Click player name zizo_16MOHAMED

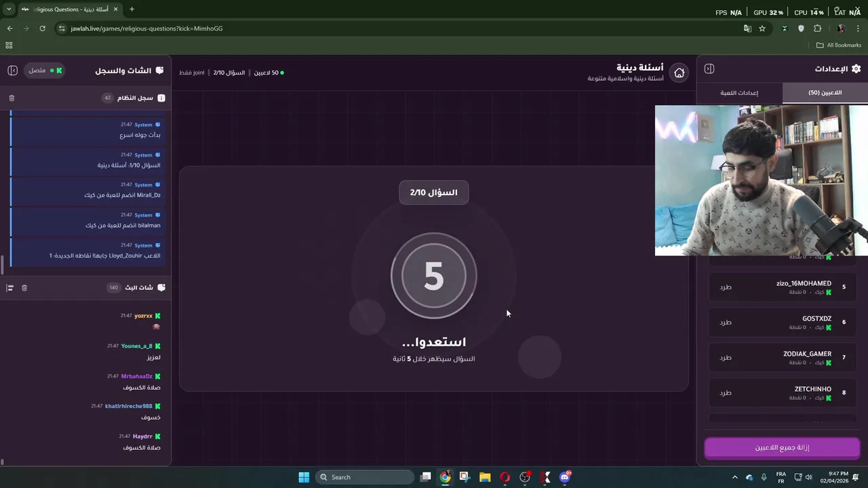click(x=804, y=283)
